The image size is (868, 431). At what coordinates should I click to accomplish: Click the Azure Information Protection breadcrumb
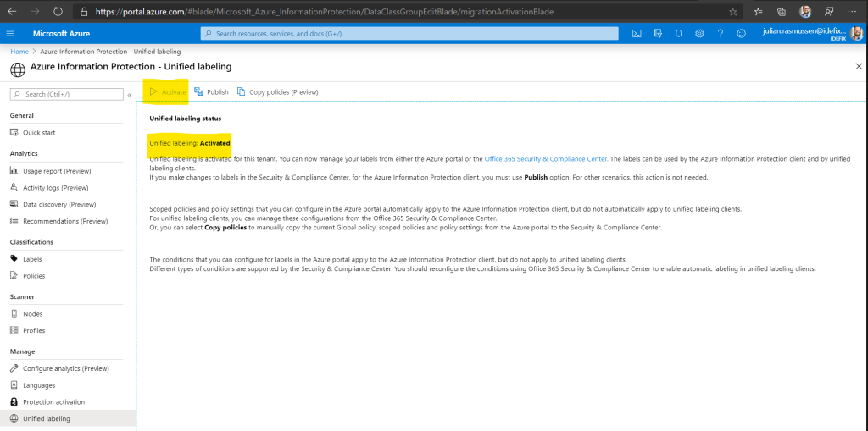pos(111,52)
